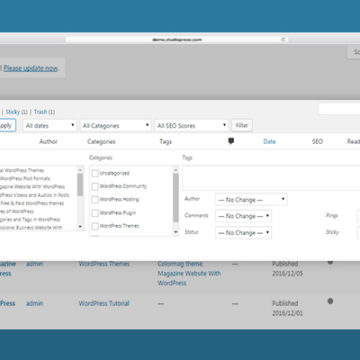
Task: Select 'Videos and Audios in Posts' list entry
Action: tap(35, 195)
